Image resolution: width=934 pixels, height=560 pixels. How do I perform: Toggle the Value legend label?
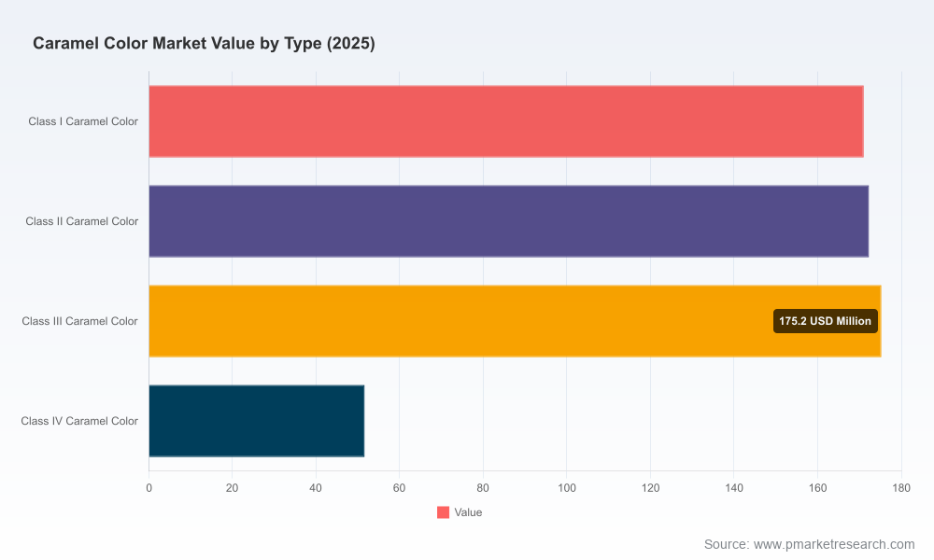pyautogui.click(x=468, y=512)
